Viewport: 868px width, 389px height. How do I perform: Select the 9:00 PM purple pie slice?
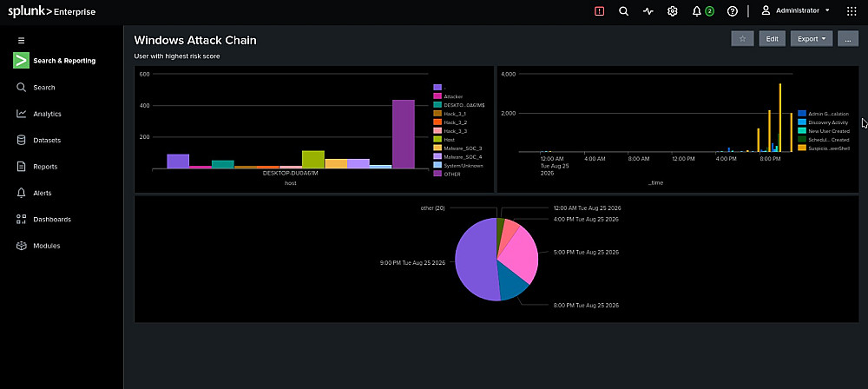point(473,260)
